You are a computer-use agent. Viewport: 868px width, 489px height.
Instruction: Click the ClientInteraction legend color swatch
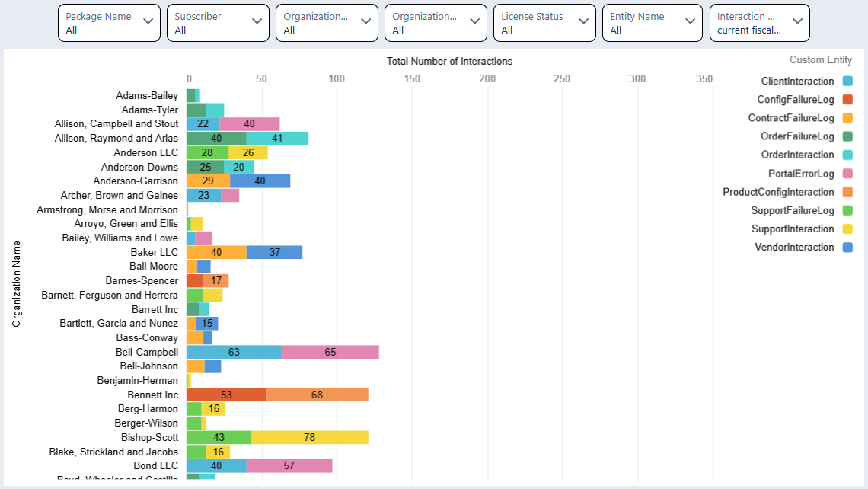[847, 81]
